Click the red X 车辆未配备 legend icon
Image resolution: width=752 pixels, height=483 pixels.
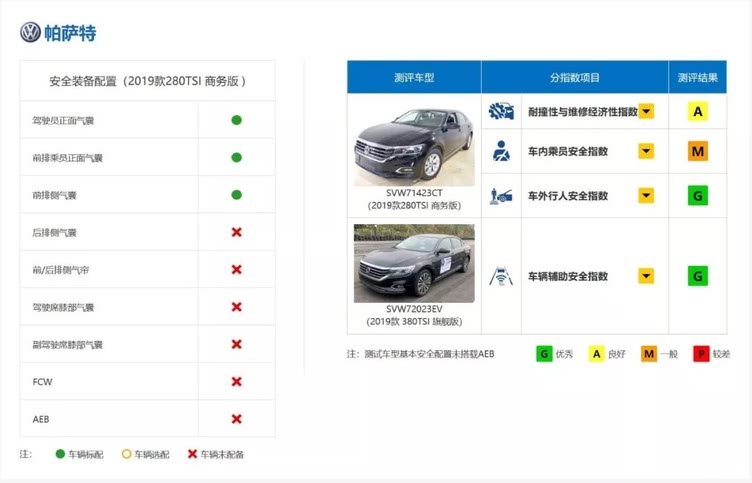coord(192,454)
